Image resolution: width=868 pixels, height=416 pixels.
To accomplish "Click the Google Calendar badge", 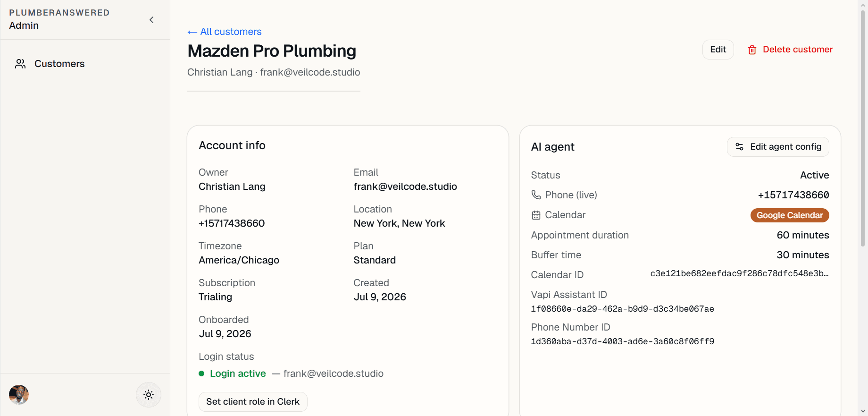I will coord(790,215).
